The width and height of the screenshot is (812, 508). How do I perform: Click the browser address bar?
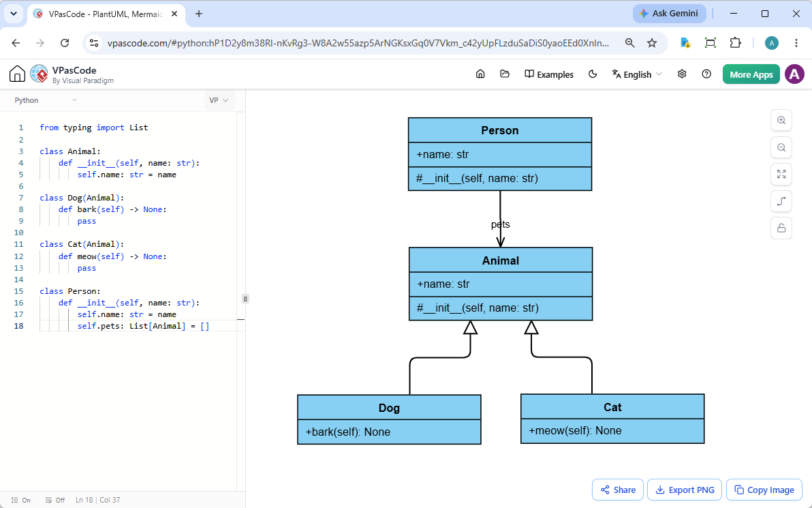point(358,43)
